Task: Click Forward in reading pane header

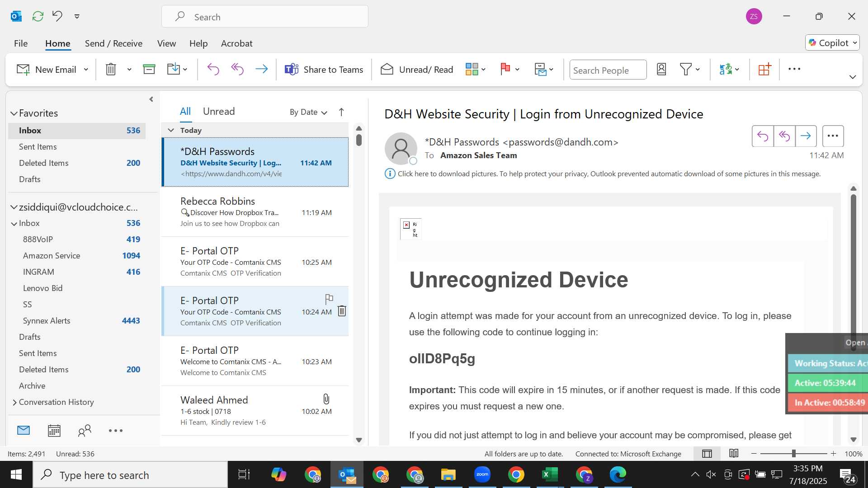Action: click(x=806, y=136)
